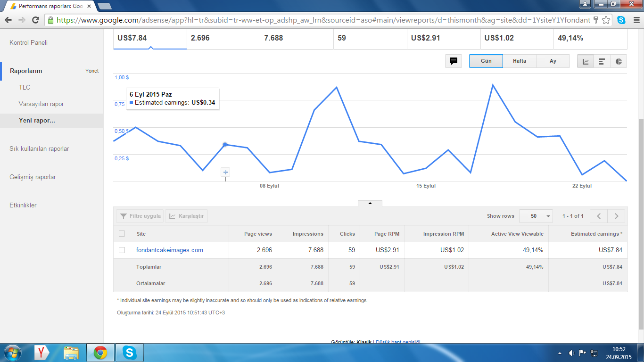Sort by Estimated earnings column header
Viewport: 644px width, 362px height.
click(x=596, y=234)
